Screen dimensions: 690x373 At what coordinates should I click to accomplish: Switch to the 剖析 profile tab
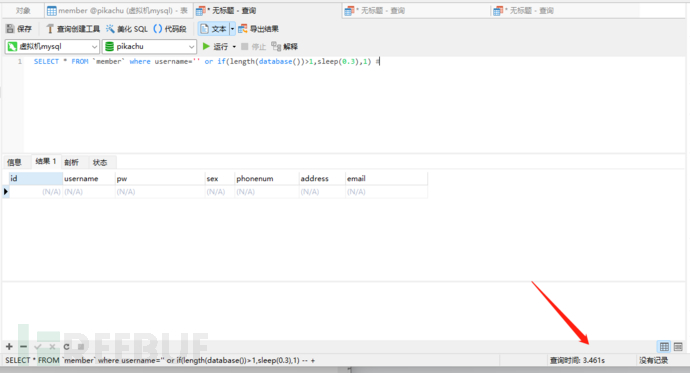coord(71,162)
